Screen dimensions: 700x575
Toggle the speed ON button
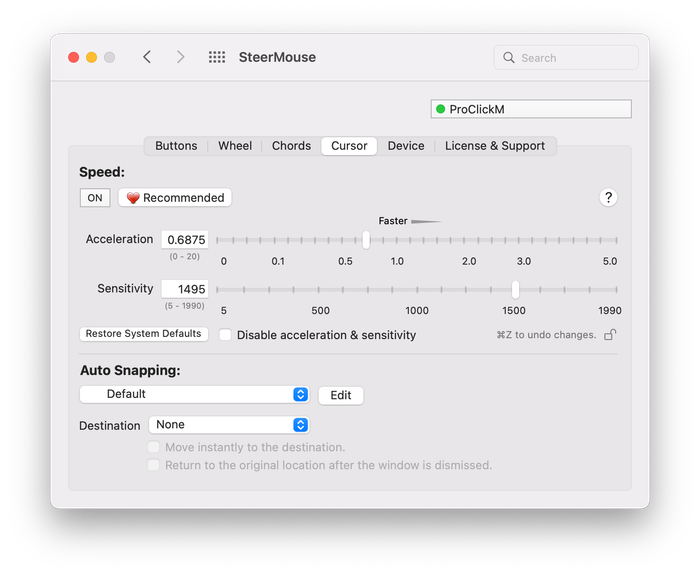[x=95, y=198]
